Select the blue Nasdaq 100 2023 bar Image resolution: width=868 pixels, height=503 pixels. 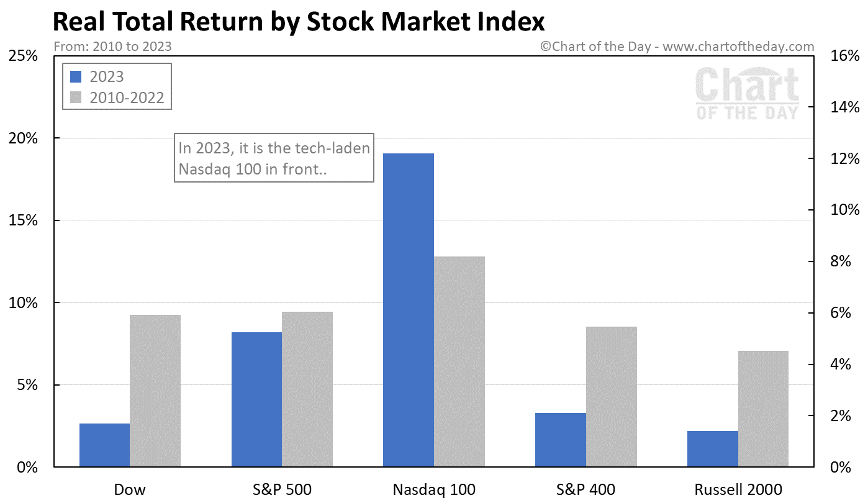408,310
